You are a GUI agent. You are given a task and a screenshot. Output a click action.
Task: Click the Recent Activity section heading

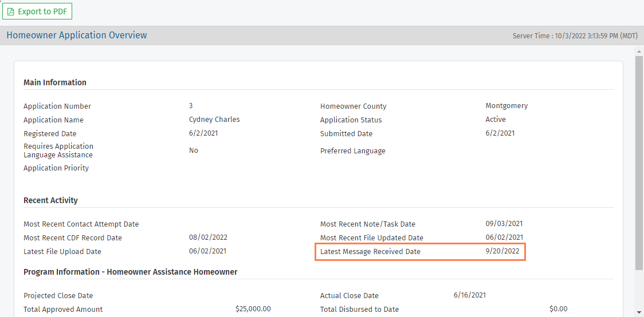[x=50, y=200]
